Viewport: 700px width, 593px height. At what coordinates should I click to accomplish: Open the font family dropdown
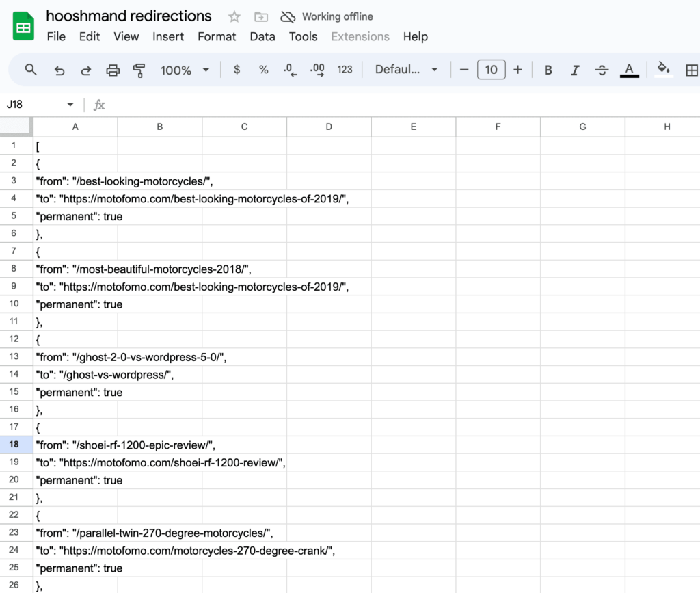[406, 70]
